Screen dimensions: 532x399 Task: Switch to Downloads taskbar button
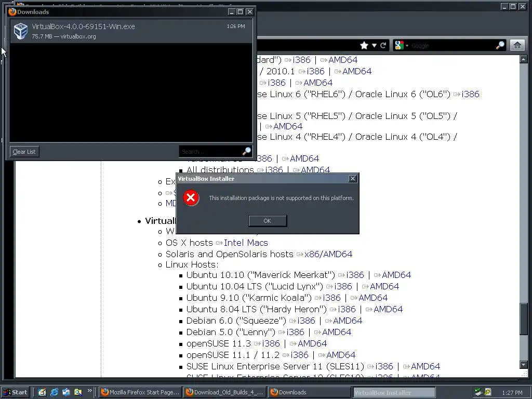309,392
